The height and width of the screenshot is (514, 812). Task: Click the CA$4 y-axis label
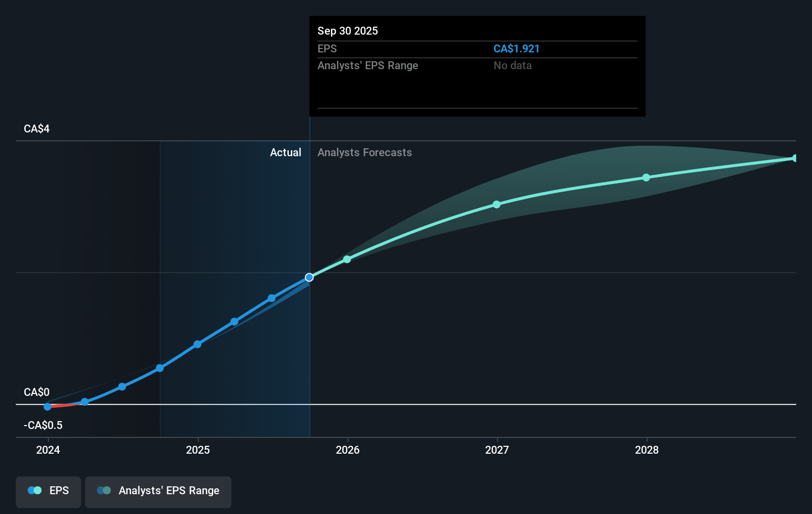point(37,129)
